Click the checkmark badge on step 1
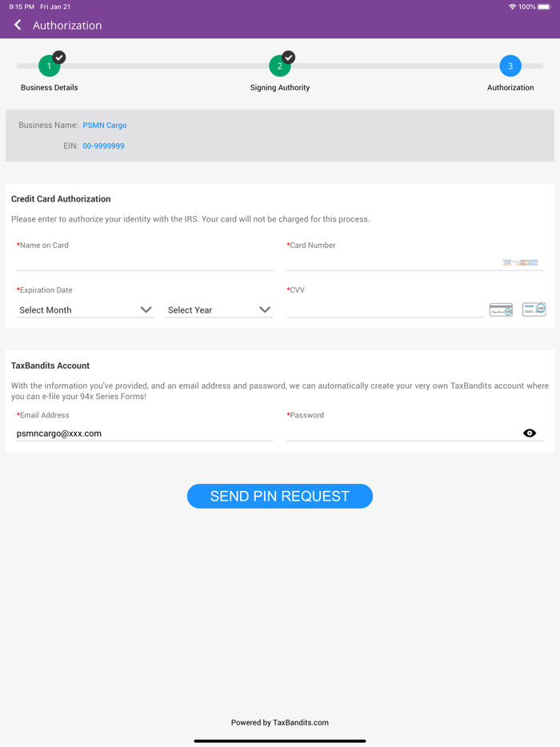The height and width of the screenshot is (747, 560). [58, 57]
